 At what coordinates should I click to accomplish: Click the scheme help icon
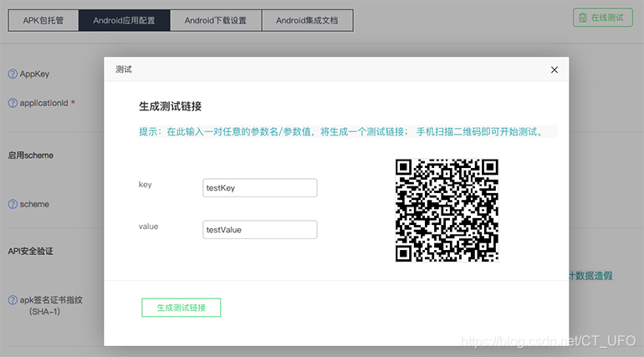click(13, 204)
